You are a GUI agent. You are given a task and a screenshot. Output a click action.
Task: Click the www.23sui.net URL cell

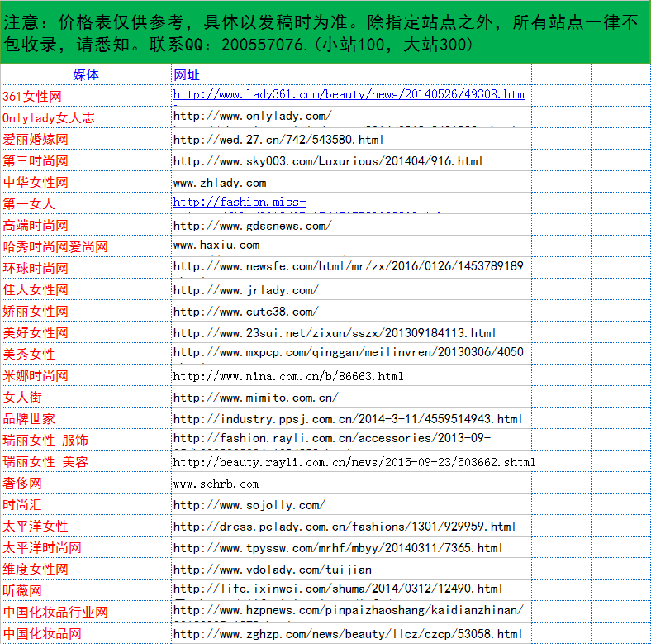click(x=351, y=333)
